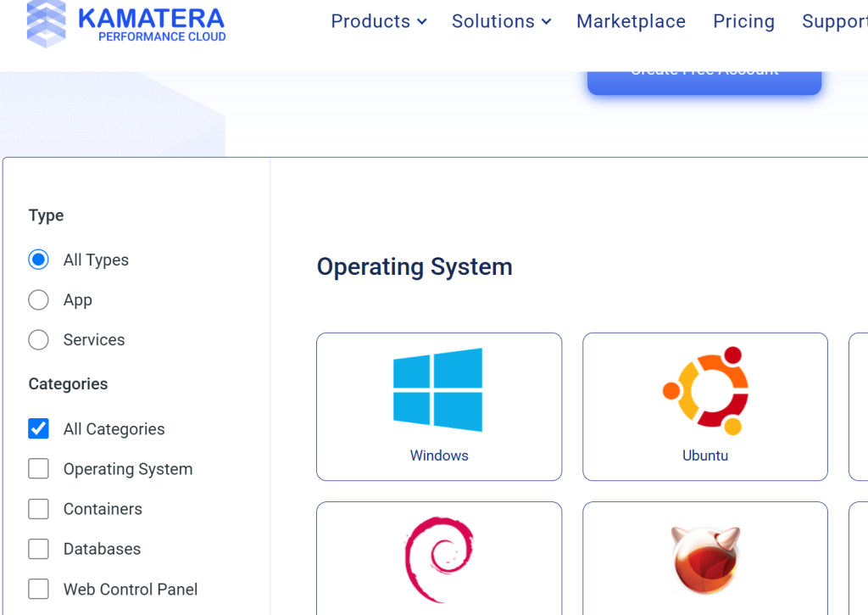Select the App type radio button

pos(38,299)
